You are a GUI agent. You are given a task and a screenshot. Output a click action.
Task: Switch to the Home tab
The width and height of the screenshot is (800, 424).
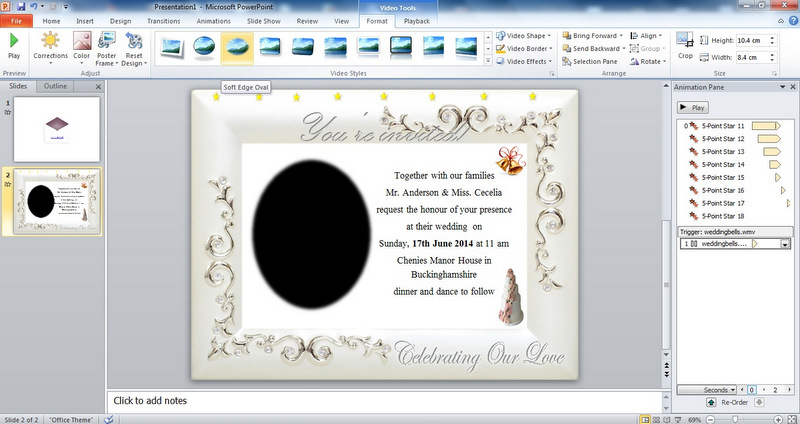point(51,21)
